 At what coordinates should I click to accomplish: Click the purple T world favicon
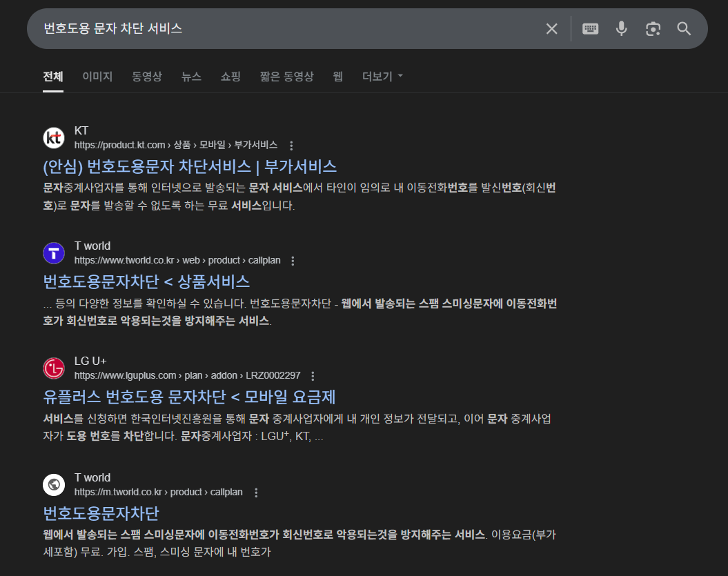click(54, 253)
